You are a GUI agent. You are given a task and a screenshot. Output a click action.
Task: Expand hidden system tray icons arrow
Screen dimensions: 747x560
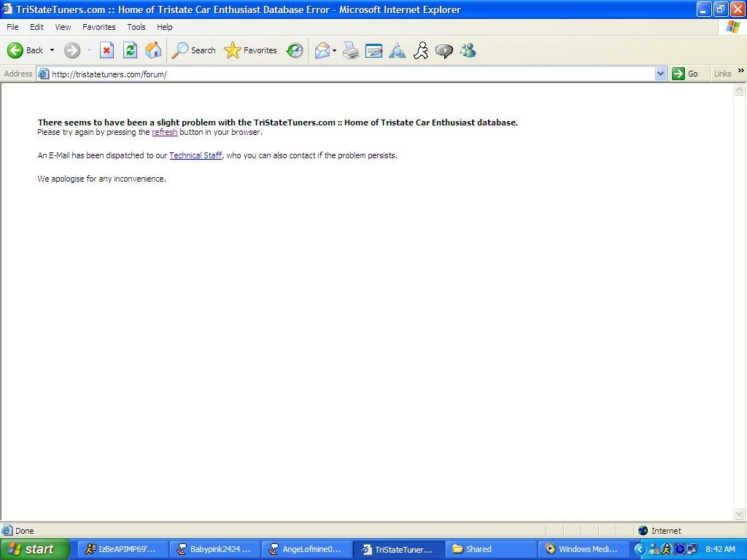(640, 549)
